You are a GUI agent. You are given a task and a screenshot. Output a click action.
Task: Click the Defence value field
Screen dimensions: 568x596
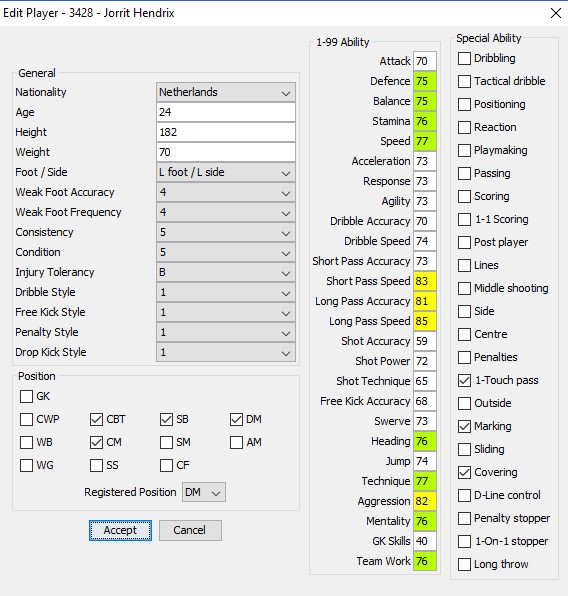click(x=425, y=81)
